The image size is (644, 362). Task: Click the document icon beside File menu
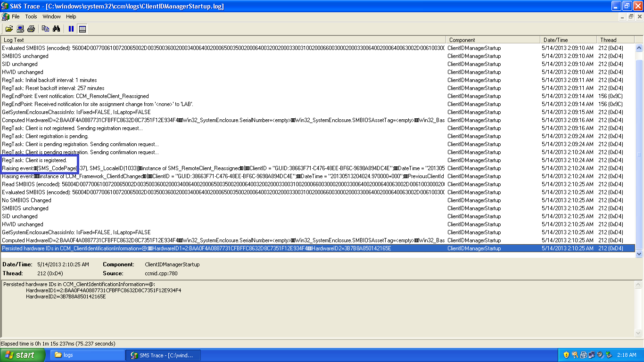click(x=6, y=16)
